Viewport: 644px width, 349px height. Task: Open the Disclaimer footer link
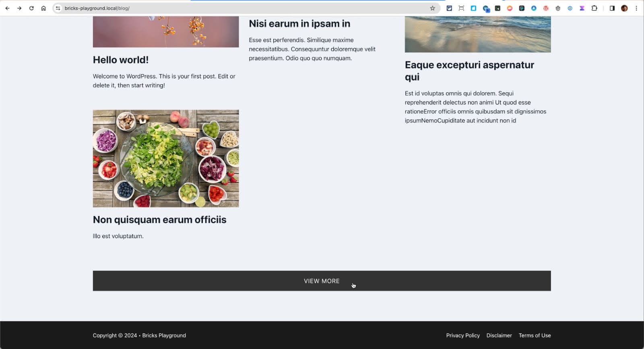coord(499,335)
